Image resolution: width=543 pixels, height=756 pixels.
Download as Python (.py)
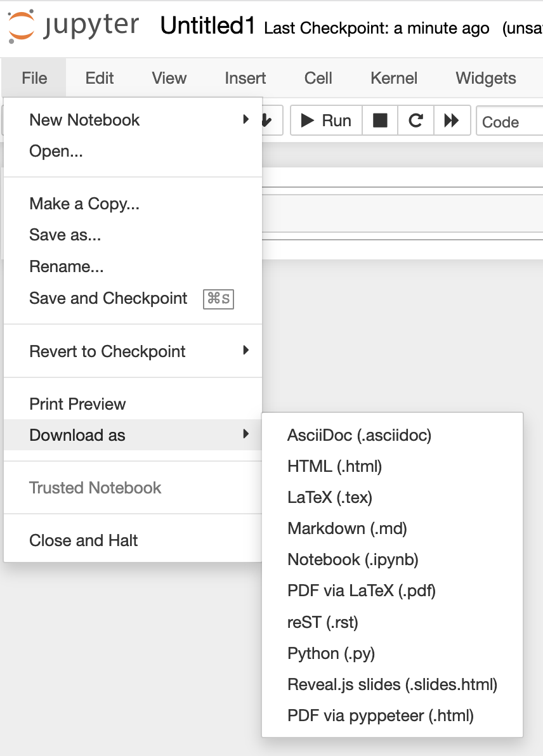[x=392, y=653]
